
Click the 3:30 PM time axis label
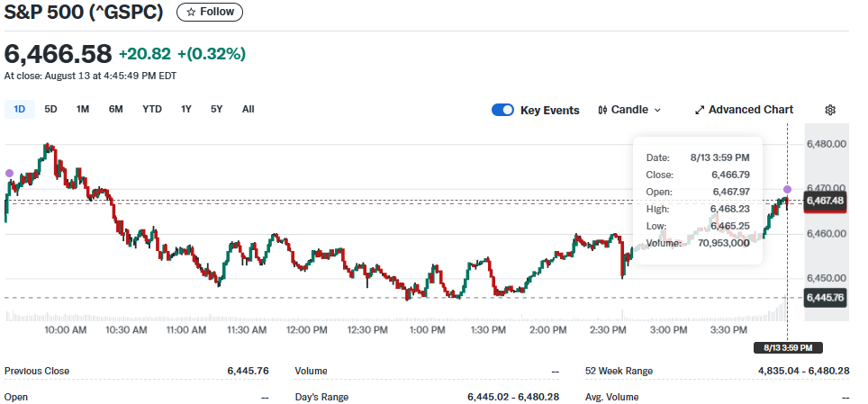click(x=728, y=330)
